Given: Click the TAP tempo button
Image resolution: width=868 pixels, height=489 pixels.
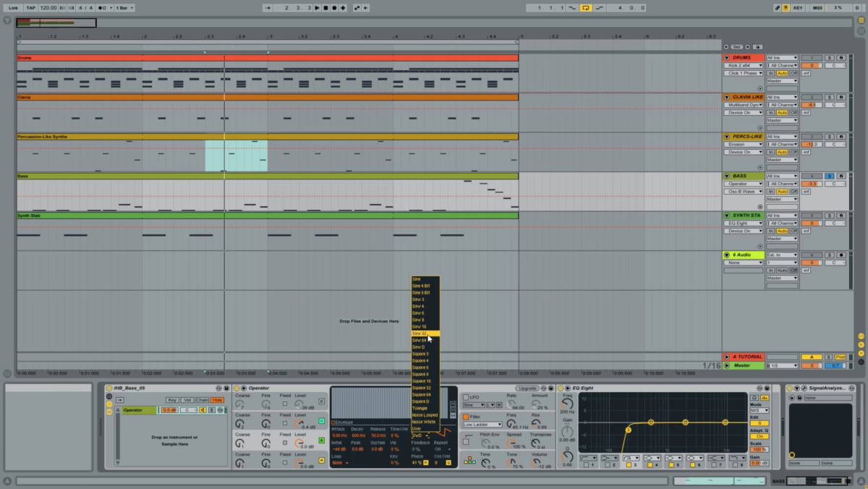Looking at the screenshot, I should [31, 8].
